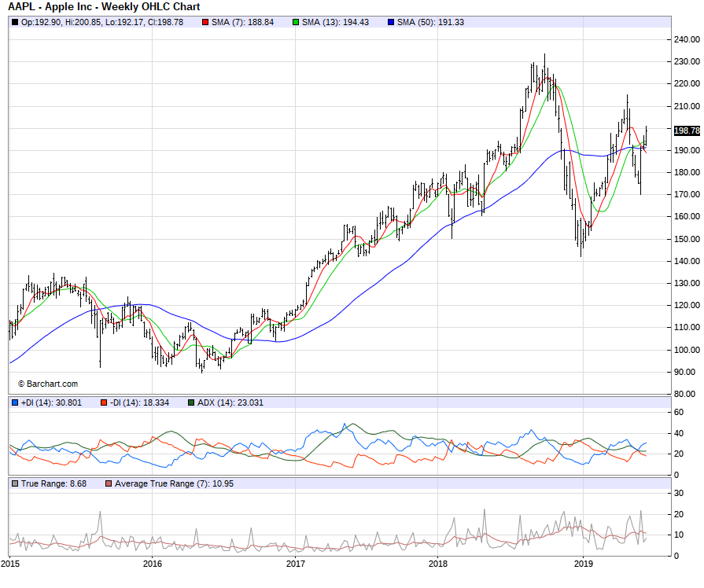Screen dimensions: 704x588
Task: Click the red SMA (7) legend swatch
Action: pyautogui.click(x=206, y=22)
